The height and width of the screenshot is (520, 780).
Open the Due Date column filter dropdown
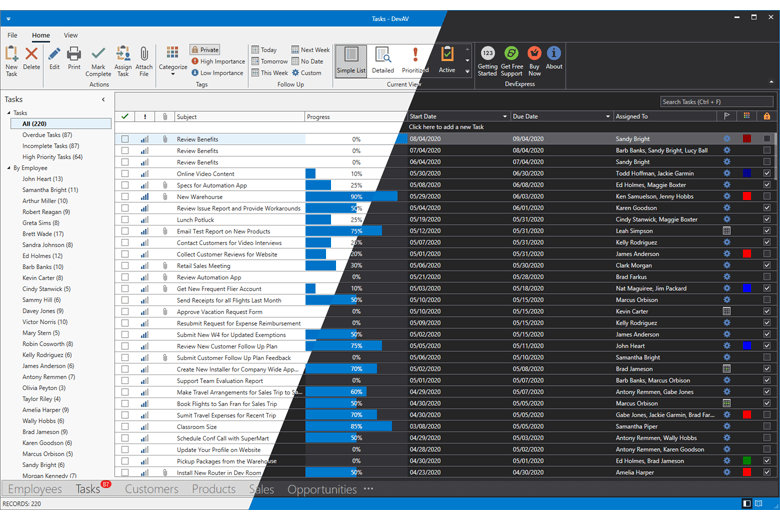click(607, 116)
